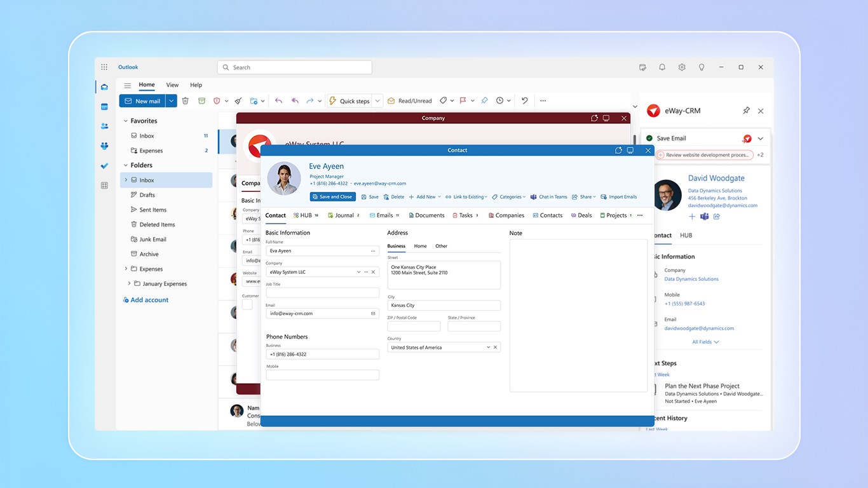
Task: Open the HUB tab in Contact window
Action: 306,215
